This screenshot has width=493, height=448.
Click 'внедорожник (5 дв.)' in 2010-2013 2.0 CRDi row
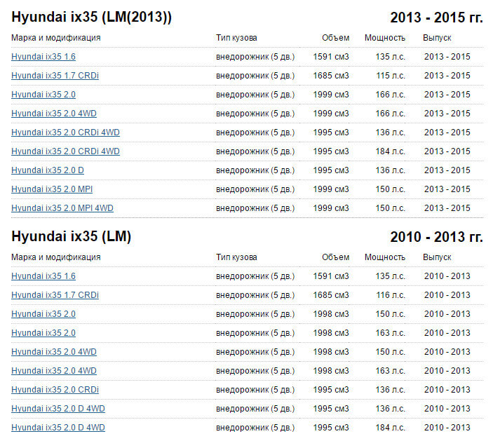[x=255, y=390]
